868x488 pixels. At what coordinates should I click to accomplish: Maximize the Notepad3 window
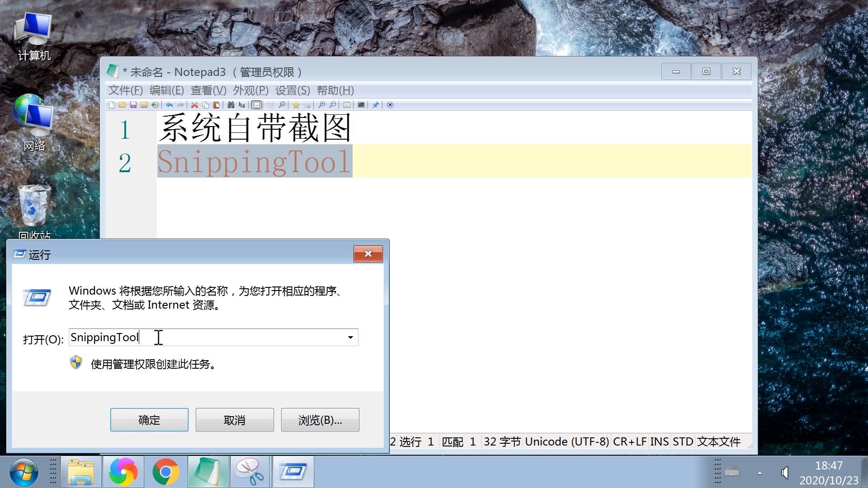(x=706, y=71)
